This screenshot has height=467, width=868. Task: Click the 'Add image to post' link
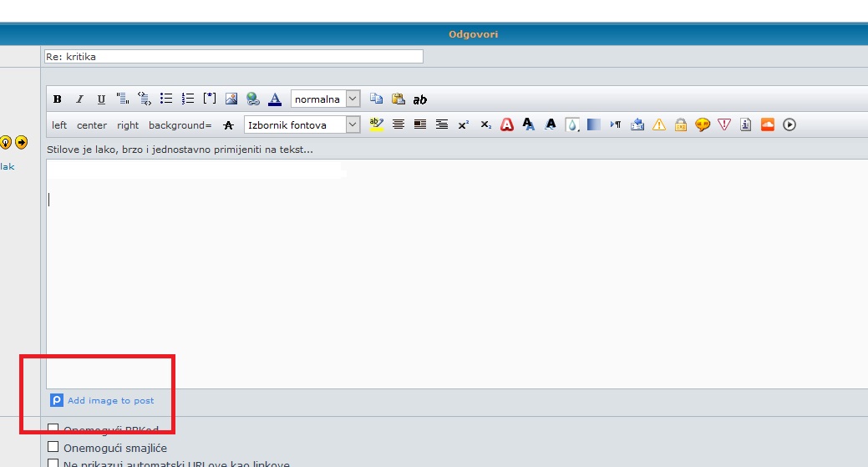(x=110, y=401)
